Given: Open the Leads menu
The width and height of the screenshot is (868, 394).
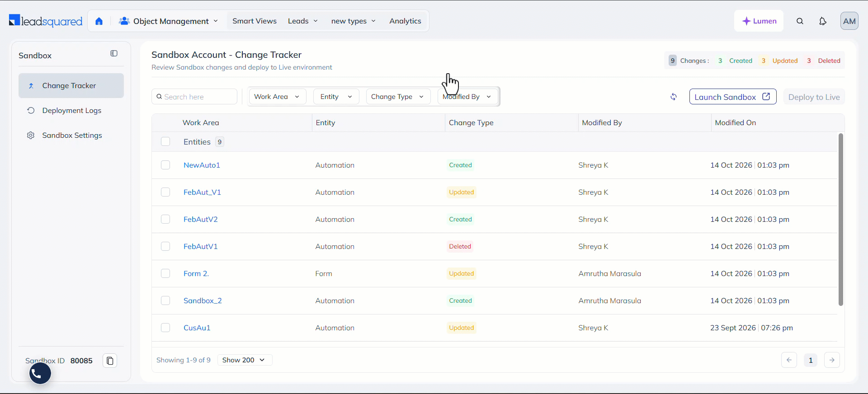Looking at the screenshot, I should pyautogui.click(x=303, y=21).
